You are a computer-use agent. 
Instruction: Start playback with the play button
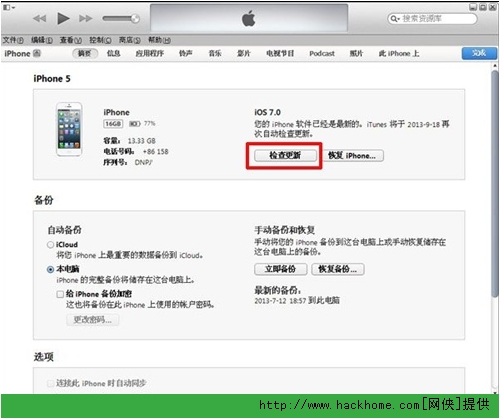click(x=63, y=18)
